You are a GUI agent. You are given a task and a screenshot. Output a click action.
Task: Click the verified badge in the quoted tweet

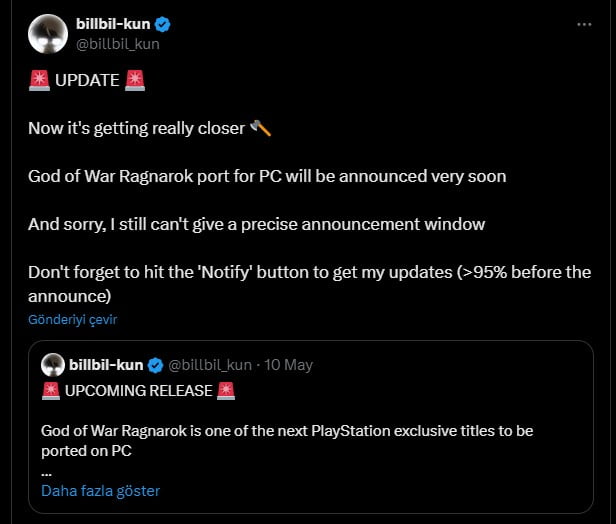(x=156, y=365)
